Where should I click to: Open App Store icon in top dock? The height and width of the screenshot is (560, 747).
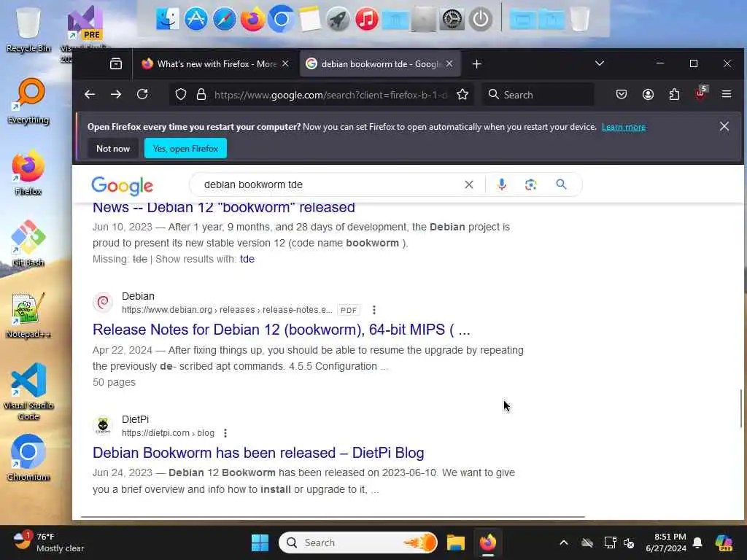tap(196, 20)
